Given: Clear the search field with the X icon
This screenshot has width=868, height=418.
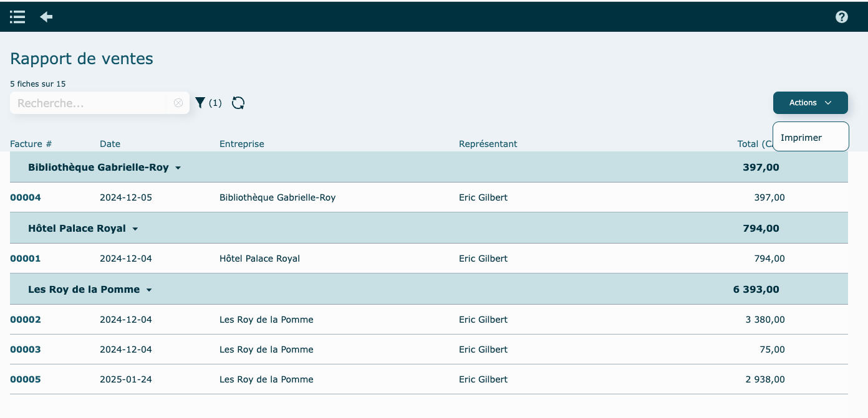Looking at the screenshot, I should pyautogui.click(x=178, y=103).
